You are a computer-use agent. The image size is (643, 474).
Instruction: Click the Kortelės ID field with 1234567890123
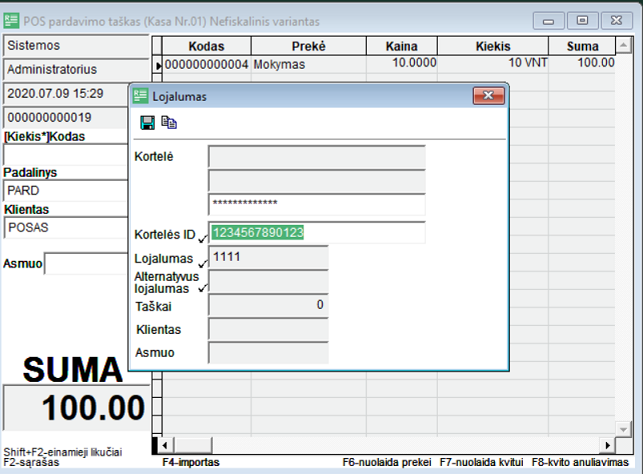click(x=317, y=232)
